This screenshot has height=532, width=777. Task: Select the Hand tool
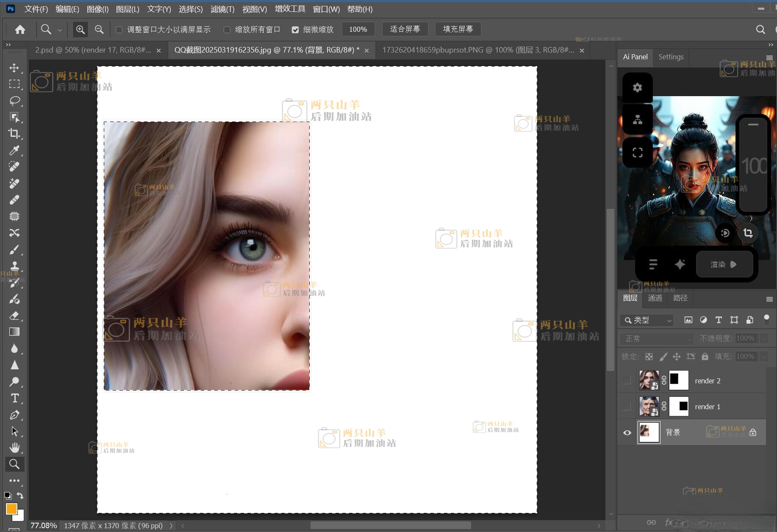pyautogui.click(x=14, y=448)
